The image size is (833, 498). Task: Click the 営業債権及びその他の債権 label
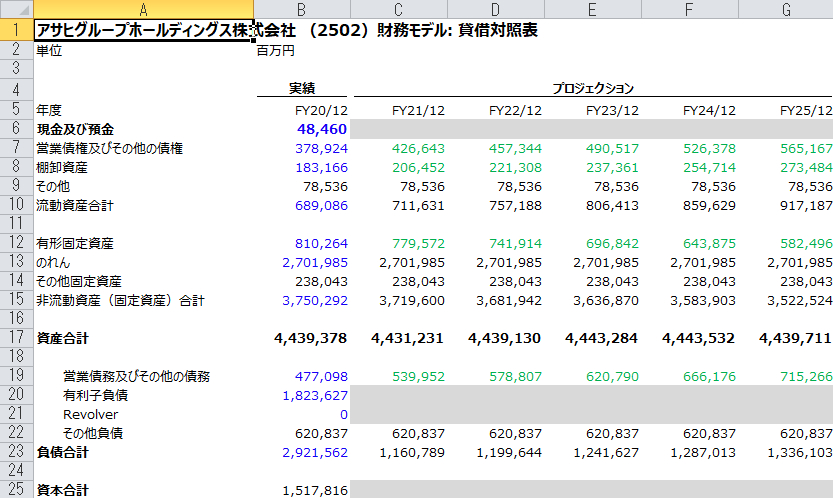click(x=109, y=148)
